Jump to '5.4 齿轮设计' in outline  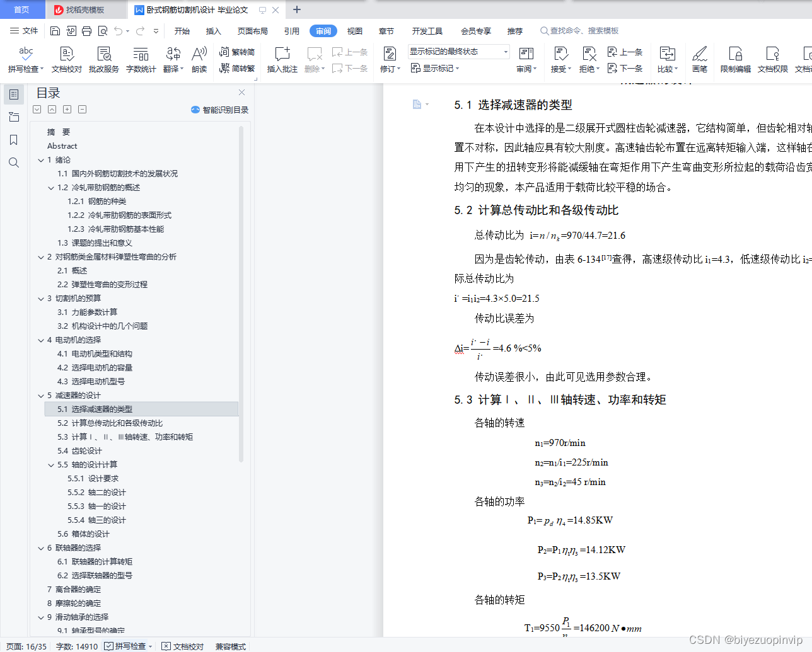click(79, 451)
